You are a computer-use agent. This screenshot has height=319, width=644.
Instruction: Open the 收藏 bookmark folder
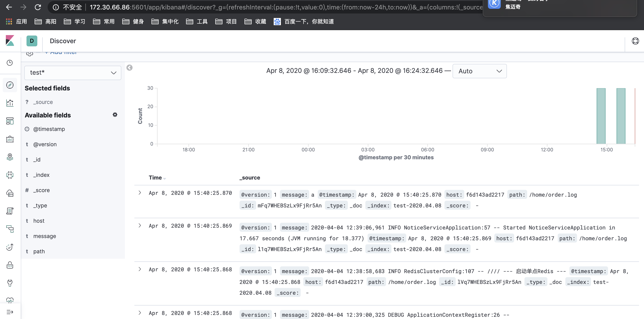255,22
